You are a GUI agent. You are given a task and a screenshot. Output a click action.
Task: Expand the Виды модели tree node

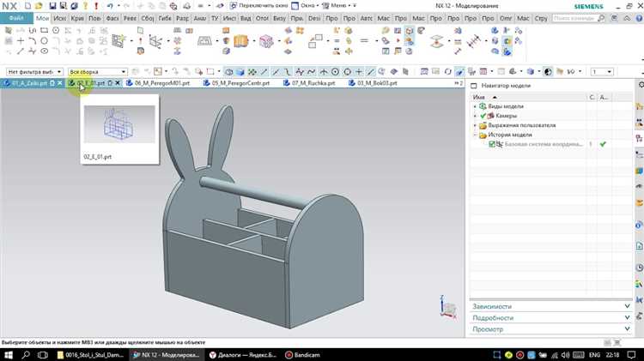pos(475,106)
